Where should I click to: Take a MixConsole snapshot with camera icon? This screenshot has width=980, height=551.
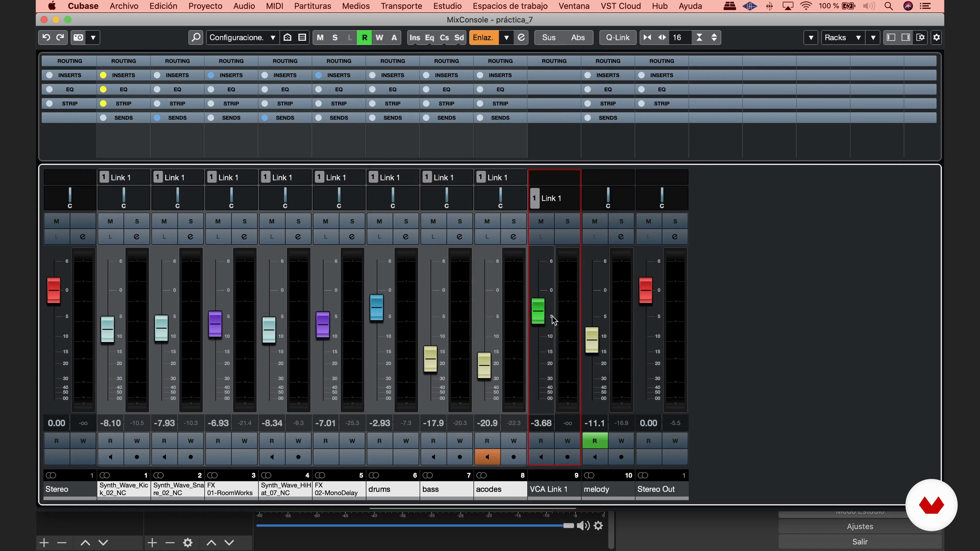click(78, 37)
